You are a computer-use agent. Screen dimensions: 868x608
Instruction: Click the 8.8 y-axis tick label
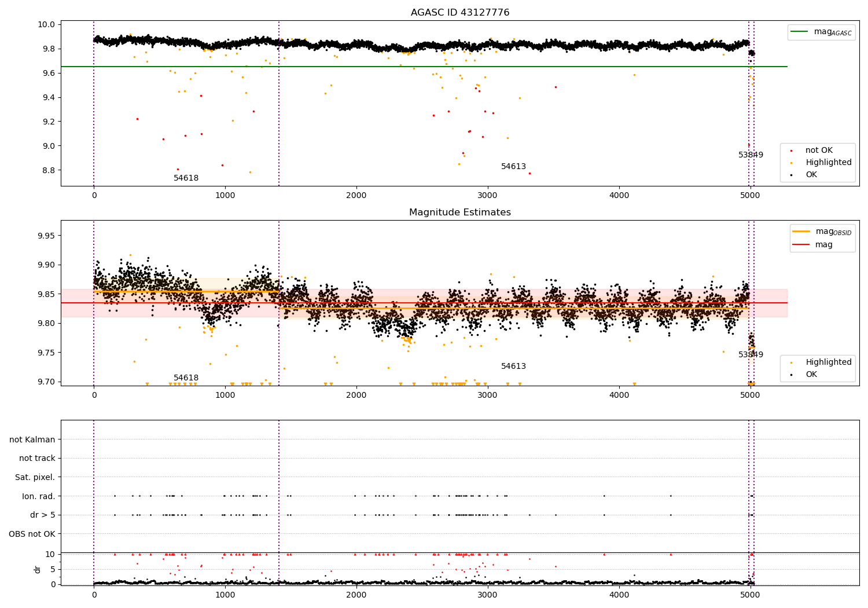tap(49, 170)
